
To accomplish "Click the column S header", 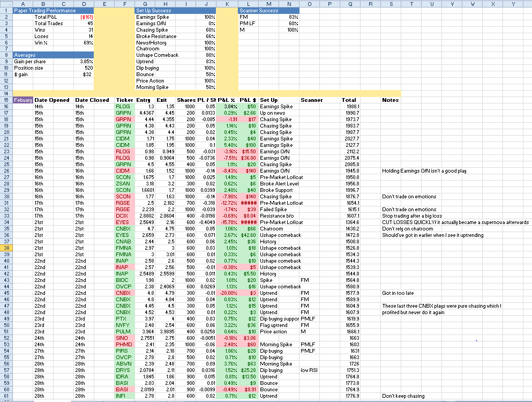I will [x=391, y=4].
